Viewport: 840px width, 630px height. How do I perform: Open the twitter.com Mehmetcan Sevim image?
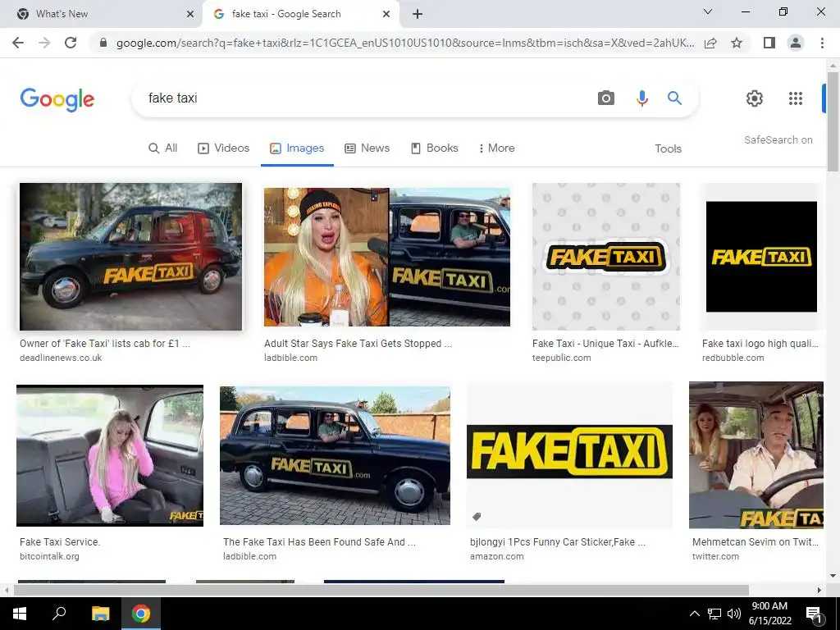tap(756, 455)
